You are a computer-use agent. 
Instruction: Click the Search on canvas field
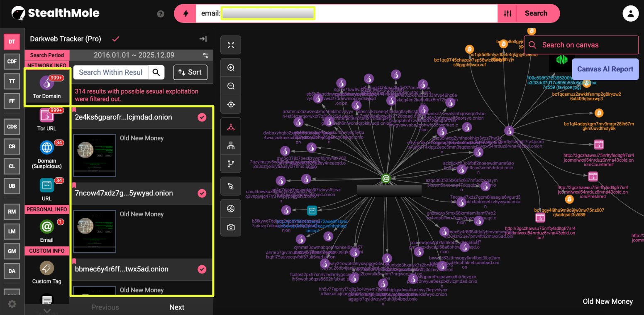(581, 45)
